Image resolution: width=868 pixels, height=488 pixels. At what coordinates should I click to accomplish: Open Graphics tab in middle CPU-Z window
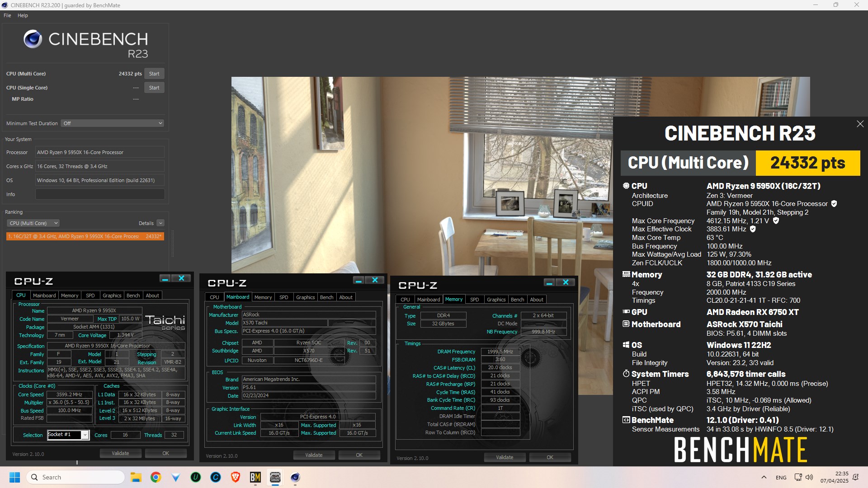coord(305,297)
